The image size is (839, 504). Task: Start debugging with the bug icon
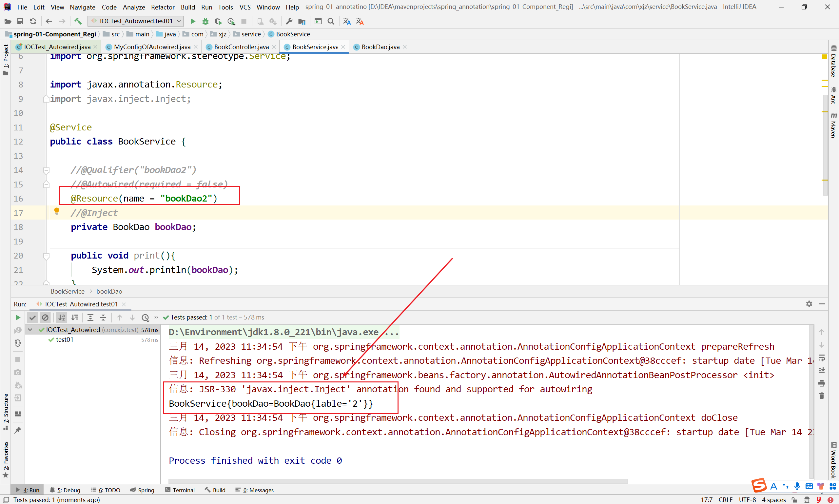205,21
